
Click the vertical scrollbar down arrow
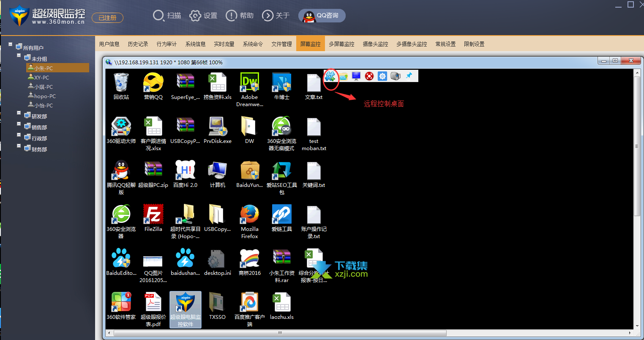point(637,326)
